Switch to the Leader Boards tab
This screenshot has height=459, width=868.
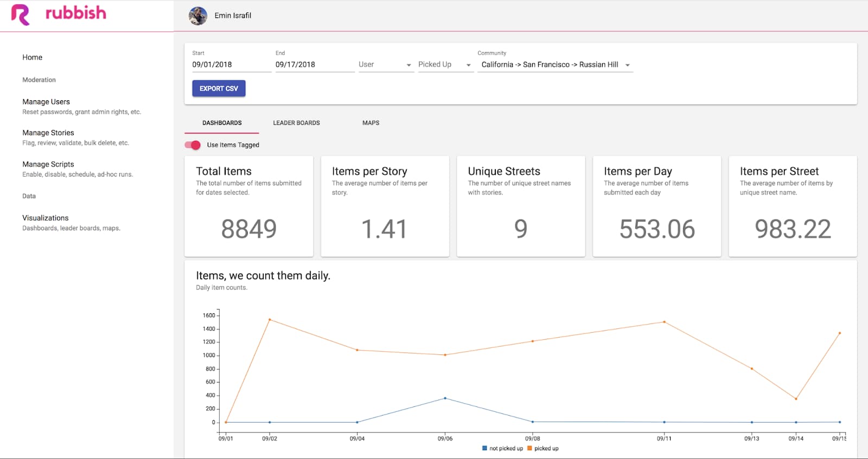(296, 123)
